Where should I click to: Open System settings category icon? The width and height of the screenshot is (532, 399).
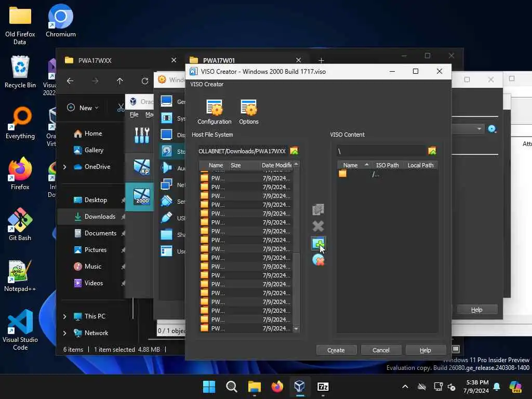point(166,118)
